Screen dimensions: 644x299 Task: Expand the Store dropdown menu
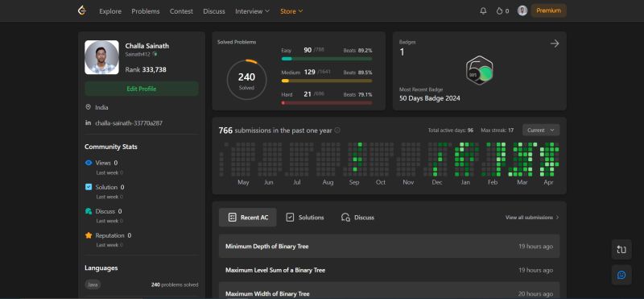(x=291, y=11)
